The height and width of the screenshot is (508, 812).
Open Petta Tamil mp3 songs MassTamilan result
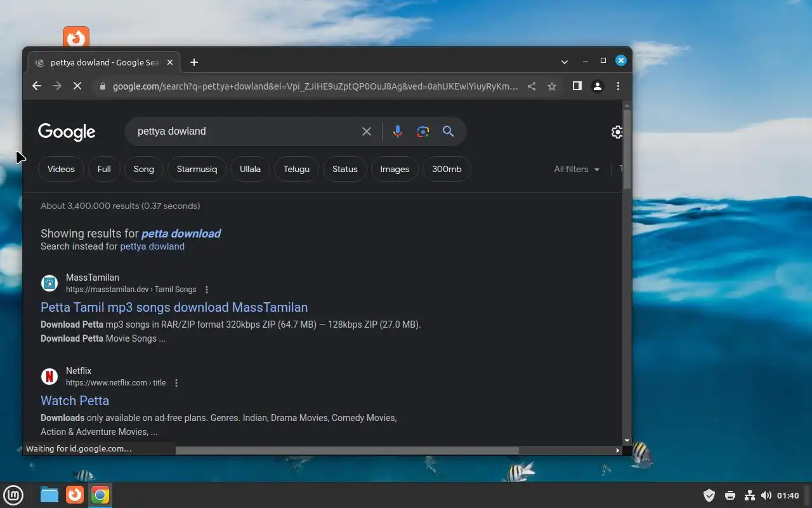[x=174, y=307]
